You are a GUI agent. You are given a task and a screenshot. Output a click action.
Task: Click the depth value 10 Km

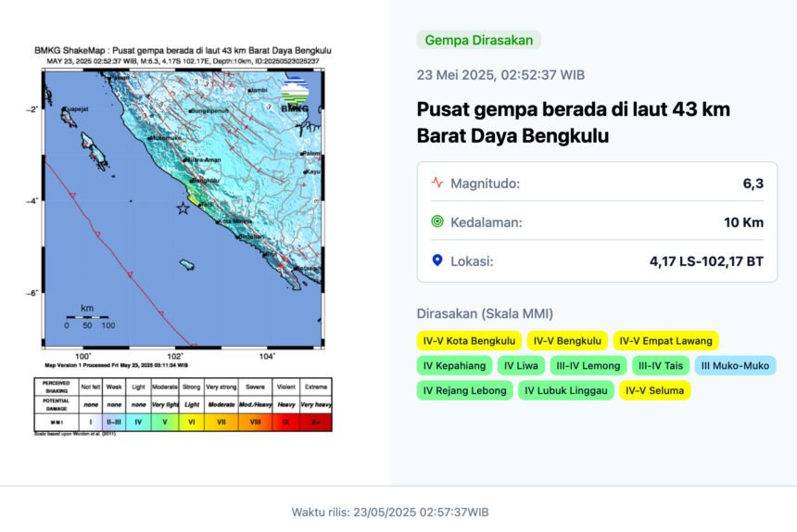[743, 222]
